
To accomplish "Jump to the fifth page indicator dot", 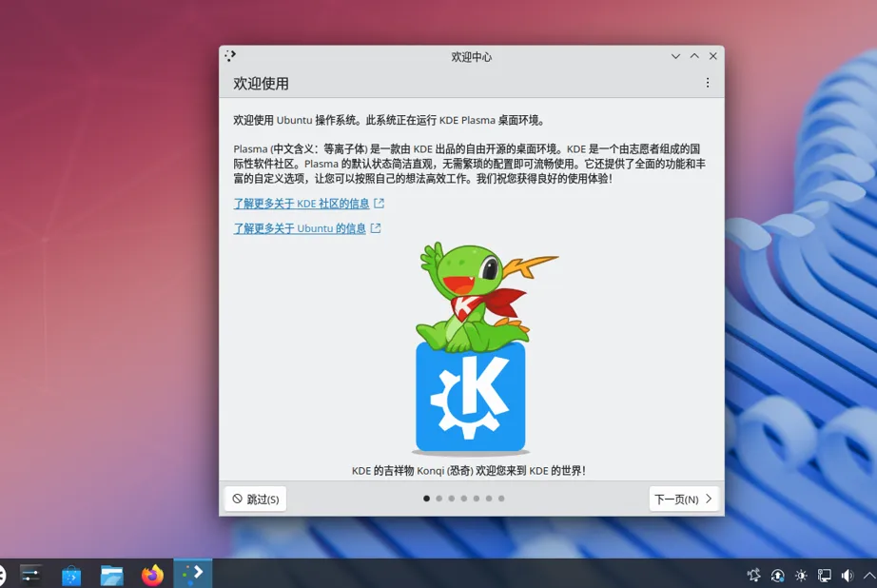I will tap(477, 499).
